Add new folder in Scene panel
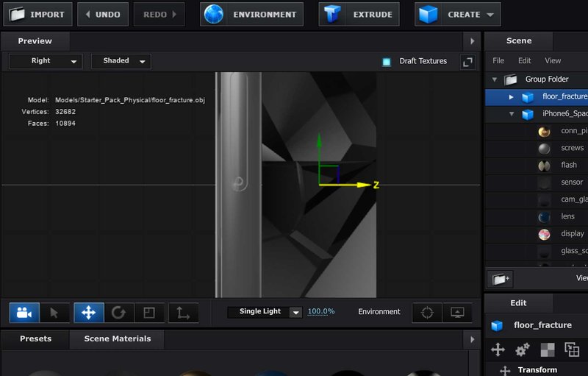Image resolution: width=588 pixels, height=376 pixels. coord(500,279)
